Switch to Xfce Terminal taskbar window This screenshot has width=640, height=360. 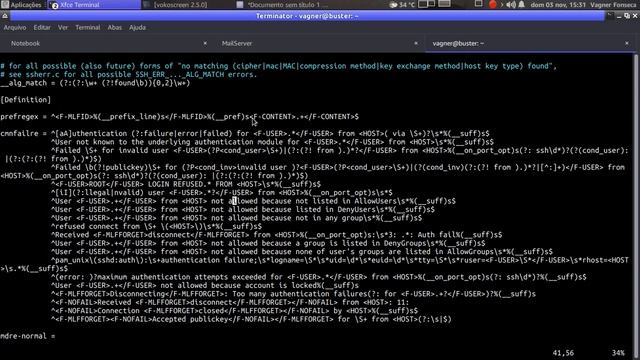pos(94,4)
